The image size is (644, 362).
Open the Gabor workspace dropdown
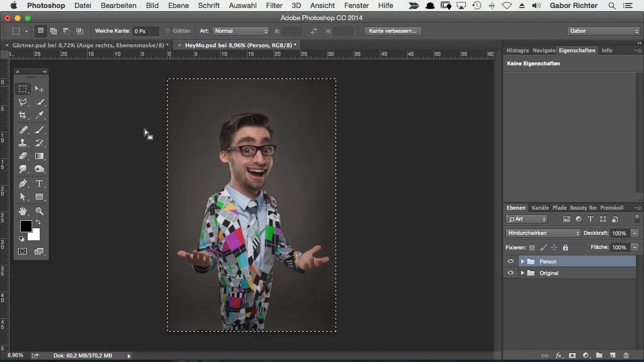tap(603, 31)
